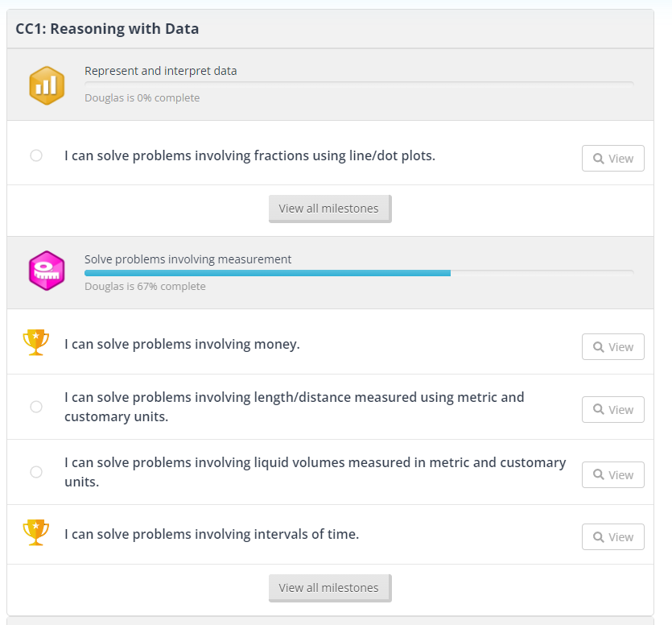Click the CC1: Reasoning with Data header
The width and height of the screenshot is (672, 625).
pos(107,29)
